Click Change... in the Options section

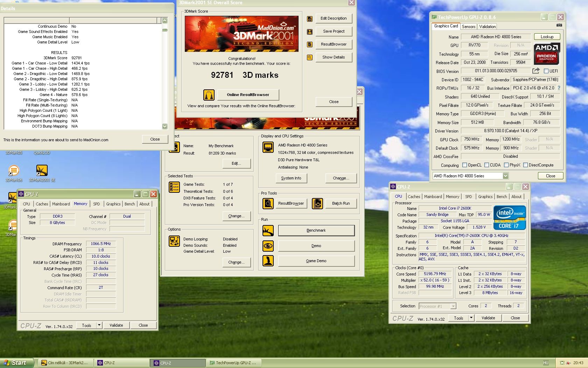(236, 262)
